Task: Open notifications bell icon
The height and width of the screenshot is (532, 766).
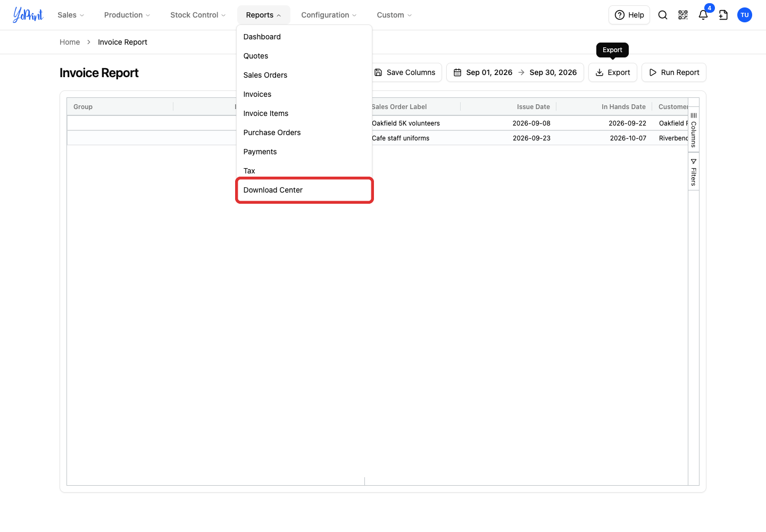Action: 703,15
